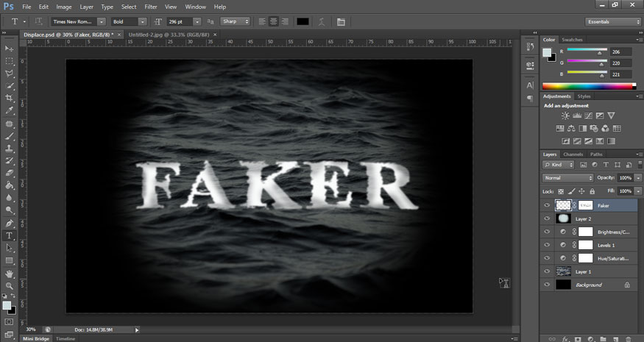Toggle Quick Mask mode
Image resolution: width=644 pixels, height=342 pixels.
[x=9, y=322]
